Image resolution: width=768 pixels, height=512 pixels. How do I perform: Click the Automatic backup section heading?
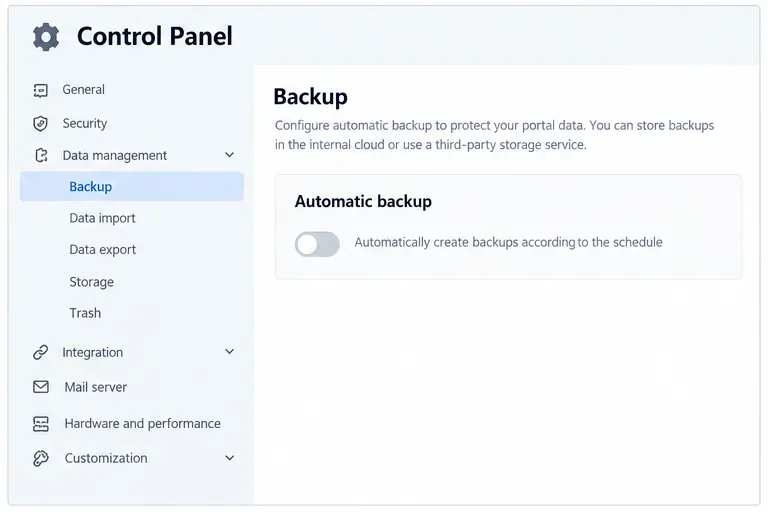click(x=363, y=201)
